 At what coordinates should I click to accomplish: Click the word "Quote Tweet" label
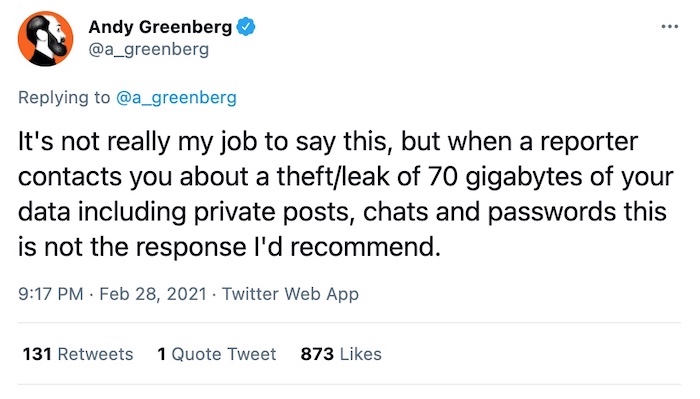[224, 354]
